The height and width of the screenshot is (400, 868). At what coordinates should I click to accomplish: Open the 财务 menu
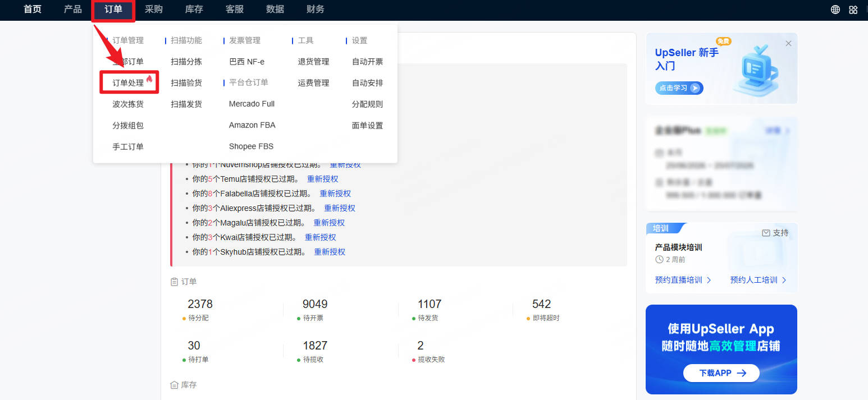click(316, 10)
